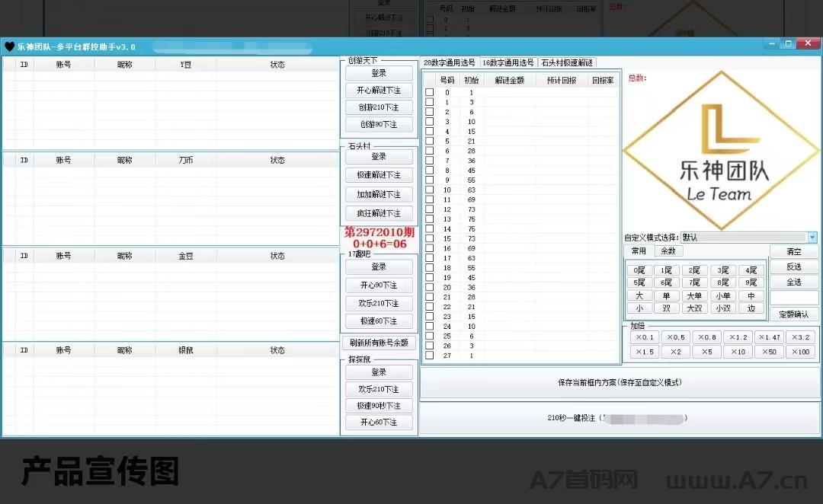Screen dimensions: 823x504
Task: Click the 开心90下注 button
Action: [x=379, y=285]
